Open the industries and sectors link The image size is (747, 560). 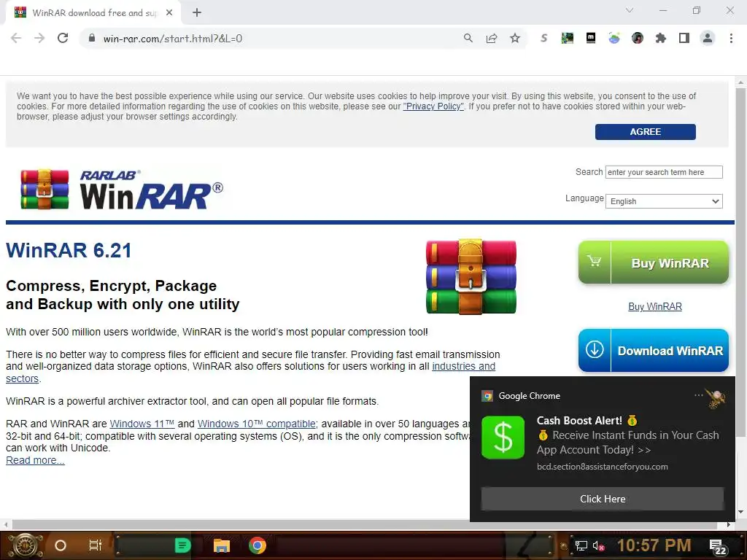click(463, 366)
